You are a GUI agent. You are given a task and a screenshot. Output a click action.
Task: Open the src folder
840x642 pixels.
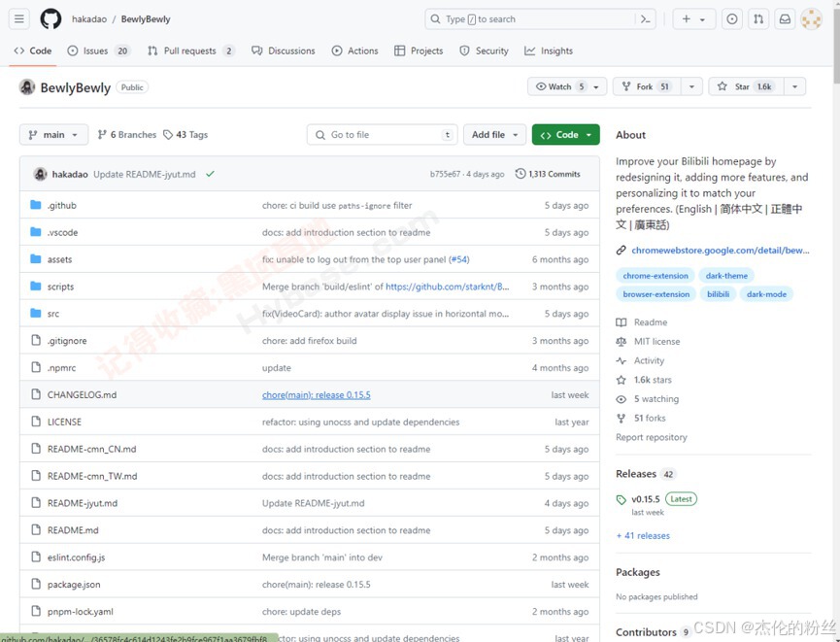point(53,314)
